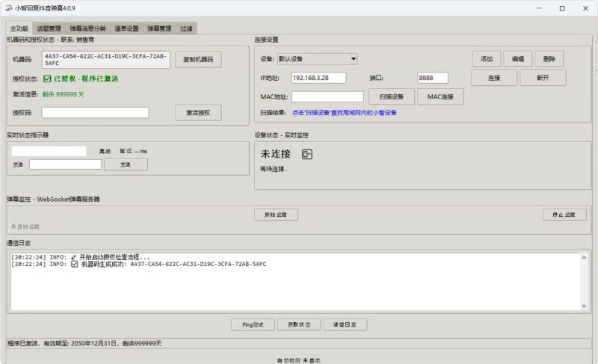Image resolution: width=598 pixels, height=364 pixels.
Task: Click the 未开始监控 status text
Action: point(25,226)
